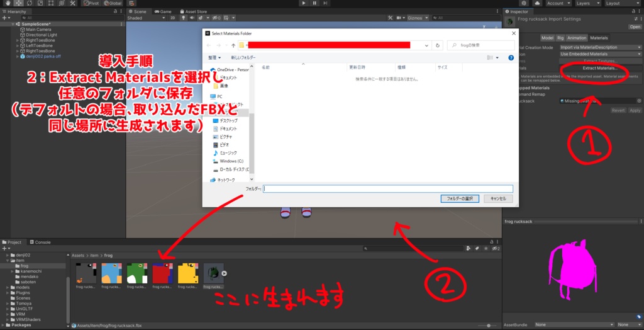Screen dimensions: 644x330
Task: Open the Account dropdown
Action: 558,3
